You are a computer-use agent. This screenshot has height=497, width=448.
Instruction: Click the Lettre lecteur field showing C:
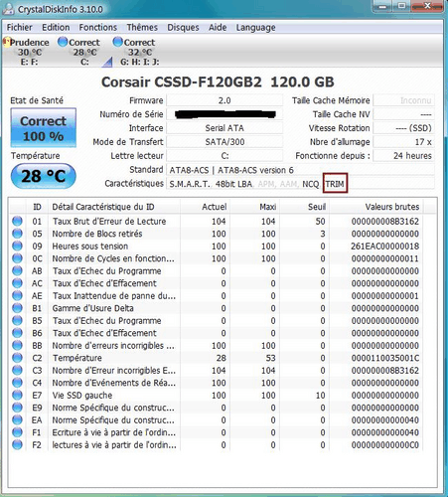point(224,156)
